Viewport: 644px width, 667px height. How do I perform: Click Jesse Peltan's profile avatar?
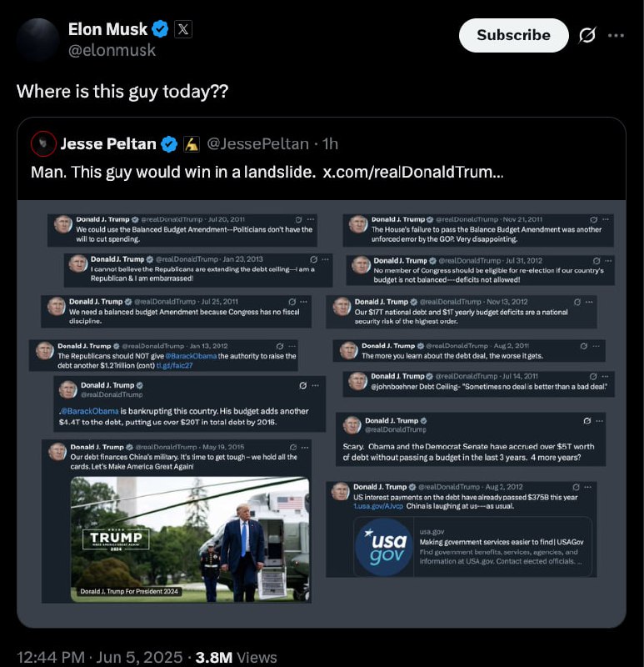click(x=43, y=143)
